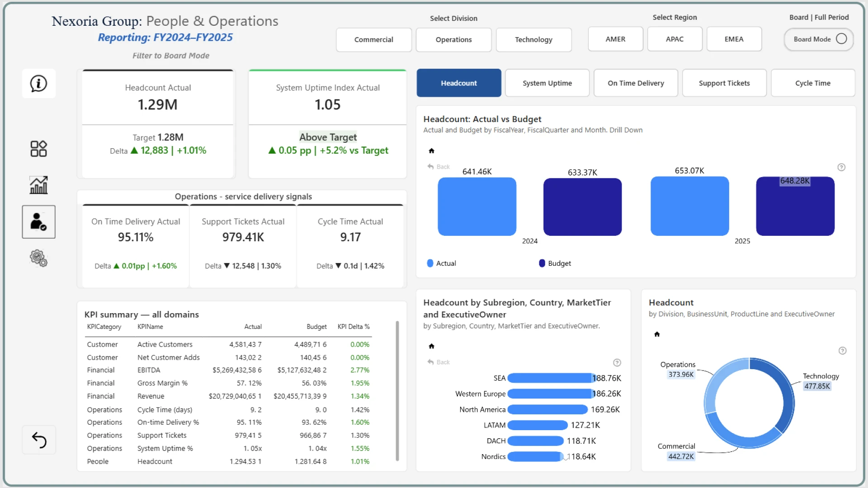The height and width of the screenshot is (488, 868).
Task: Open the settings gears icon
Action: (38, 258)
